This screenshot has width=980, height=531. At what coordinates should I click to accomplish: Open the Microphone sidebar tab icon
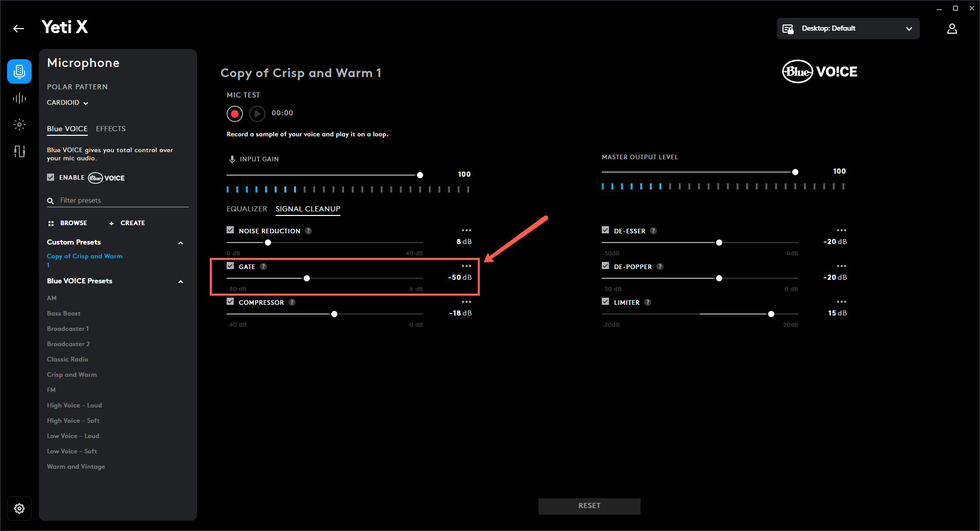coord(19,71)
